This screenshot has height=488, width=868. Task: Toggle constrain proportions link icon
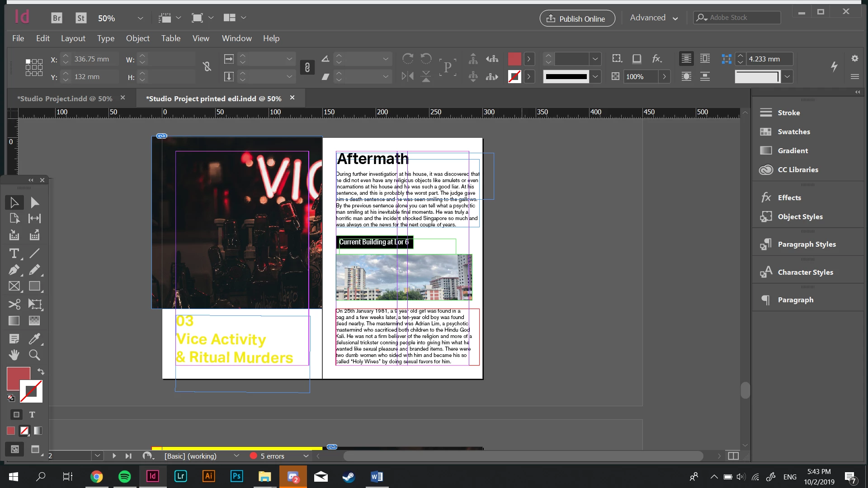click(x=207, y=67)
